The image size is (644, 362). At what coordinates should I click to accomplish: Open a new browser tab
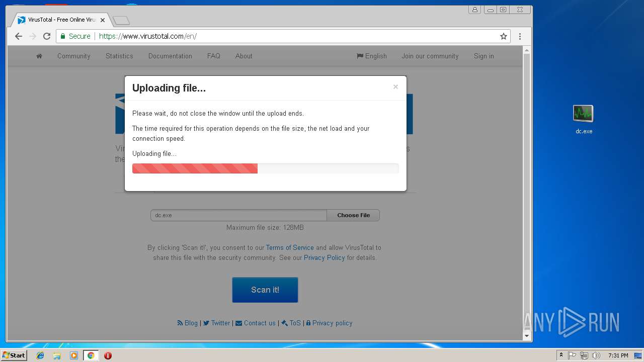tap(121, 20)
